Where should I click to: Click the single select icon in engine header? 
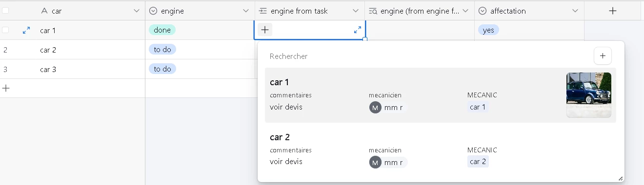click(153, 11)
